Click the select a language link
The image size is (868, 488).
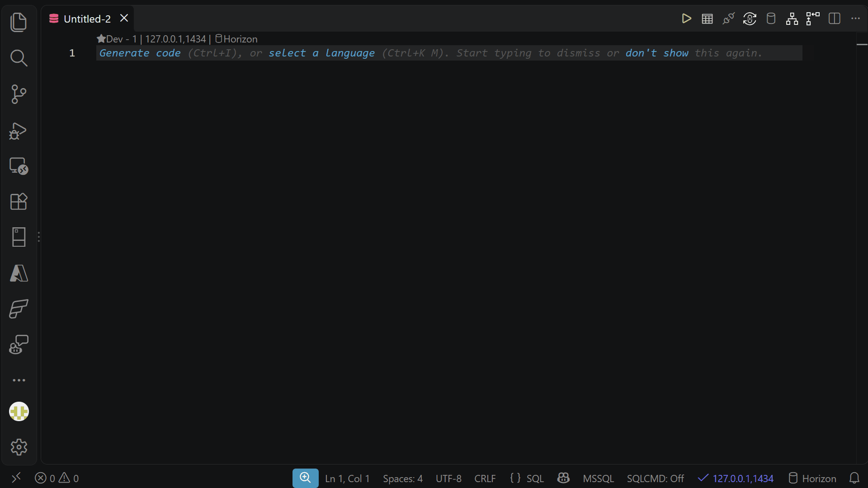tap(321, 53)
